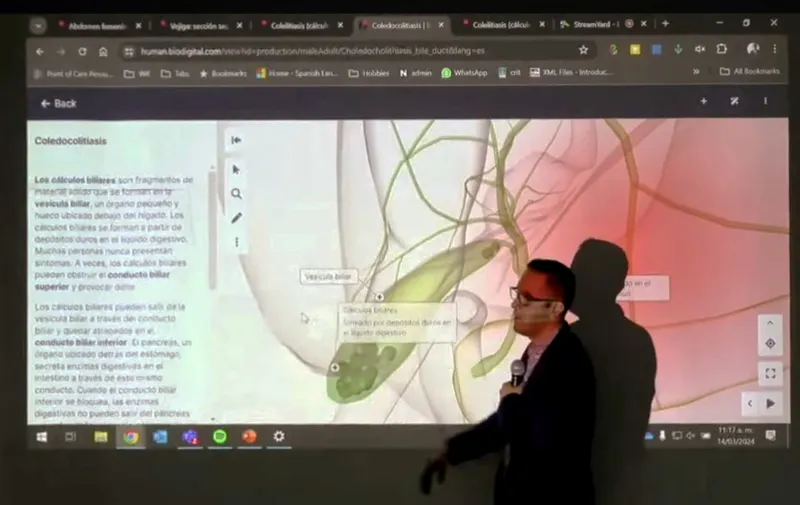Go to previous chapter with left chevron

point(749,403)
